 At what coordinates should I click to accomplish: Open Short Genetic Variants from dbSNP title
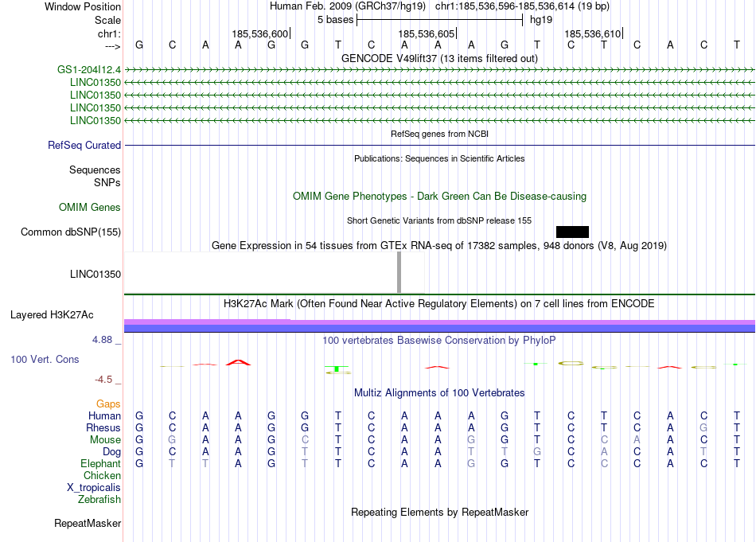[x=439, y=220]
